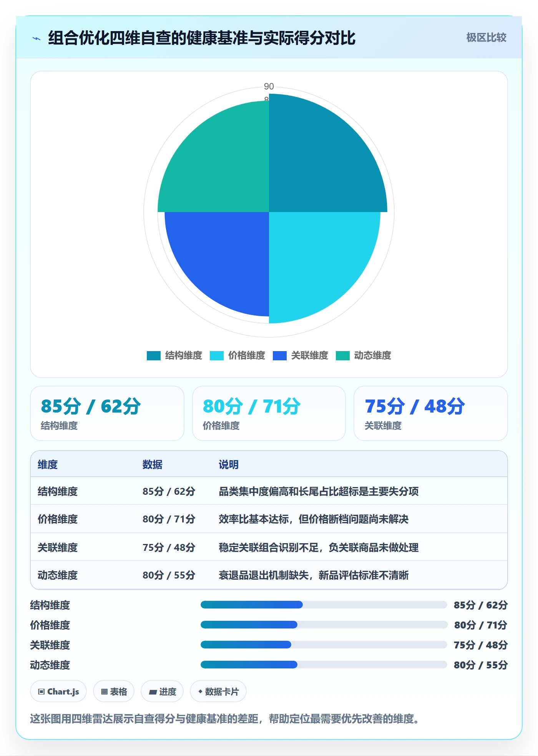
Task: Click the 价格维度 progress bar
Action: [324, 625]
